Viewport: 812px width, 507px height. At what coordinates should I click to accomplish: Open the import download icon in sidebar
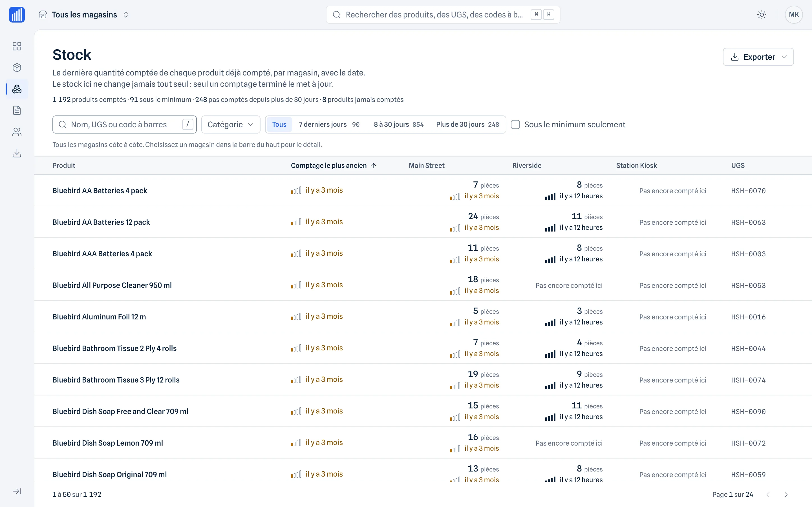[x=17, y=153]
